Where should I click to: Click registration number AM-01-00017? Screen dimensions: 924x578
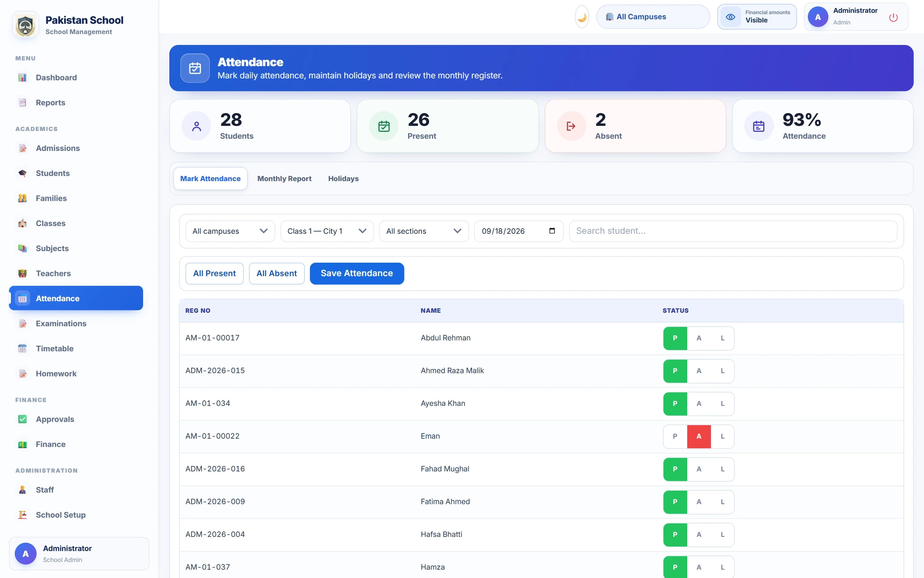point(212,338)
